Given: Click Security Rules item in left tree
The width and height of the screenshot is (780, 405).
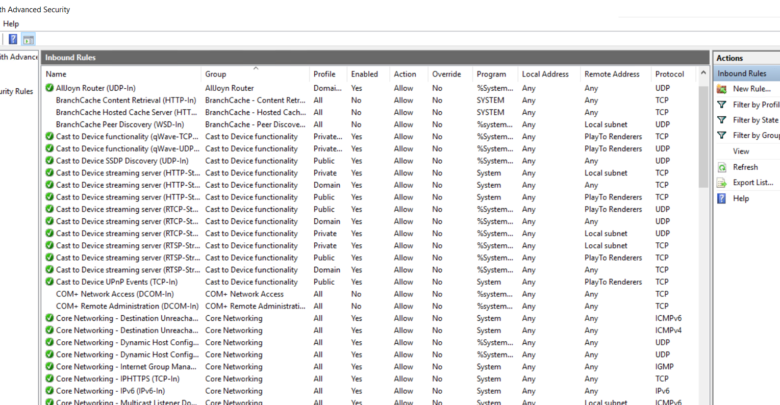Looking at the screenshot, I should 16,92.
